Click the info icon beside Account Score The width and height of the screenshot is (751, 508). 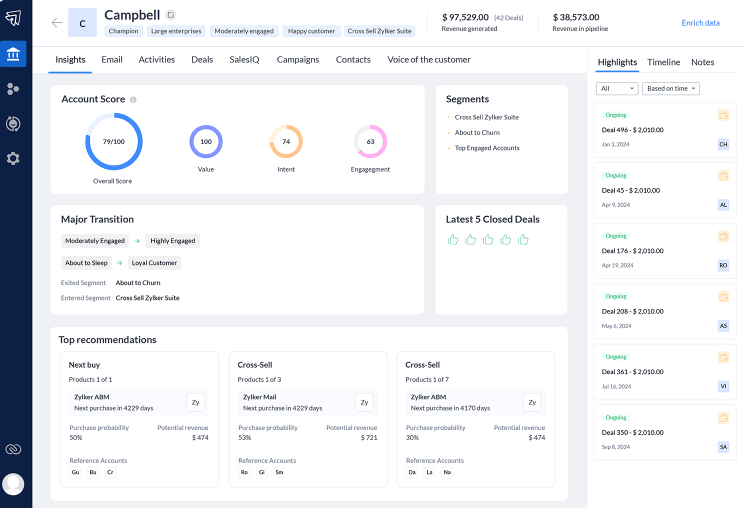[x=133, y=100]
